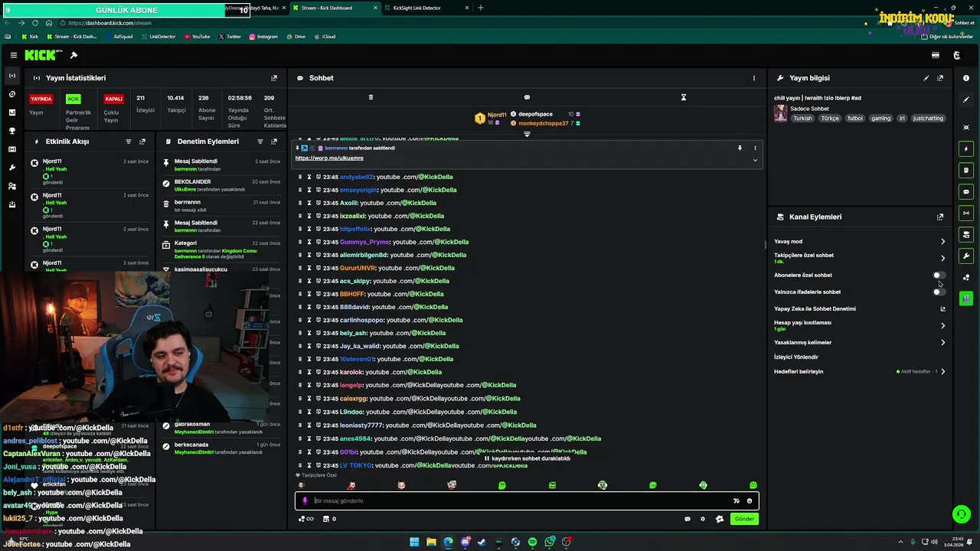Open Spotify from the taskbar
The image size is (980, 551).
(x=532, y=542)
